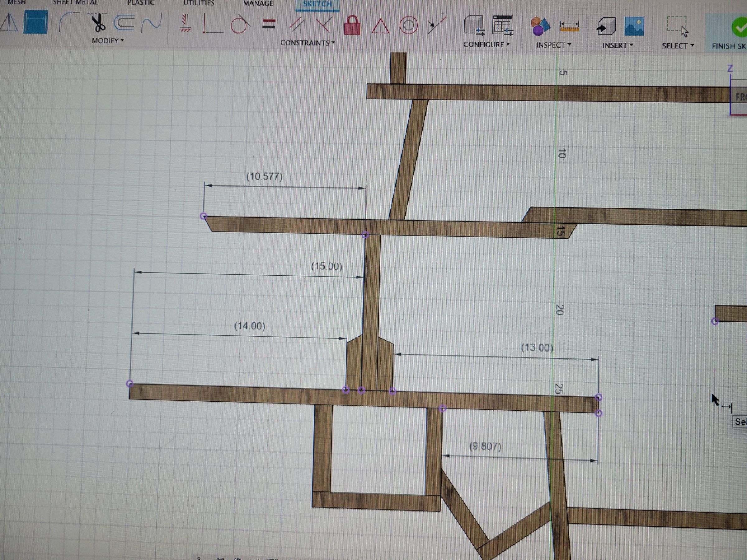Open the Utilities ribbon tab
The image size is (747, 560).
199,3
